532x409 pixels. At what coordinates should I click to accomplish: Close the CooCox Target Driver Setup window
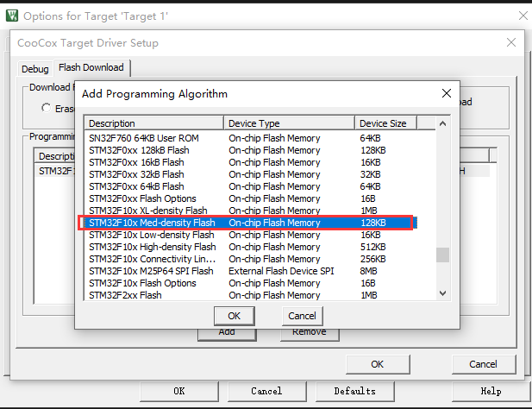(511, 43)
